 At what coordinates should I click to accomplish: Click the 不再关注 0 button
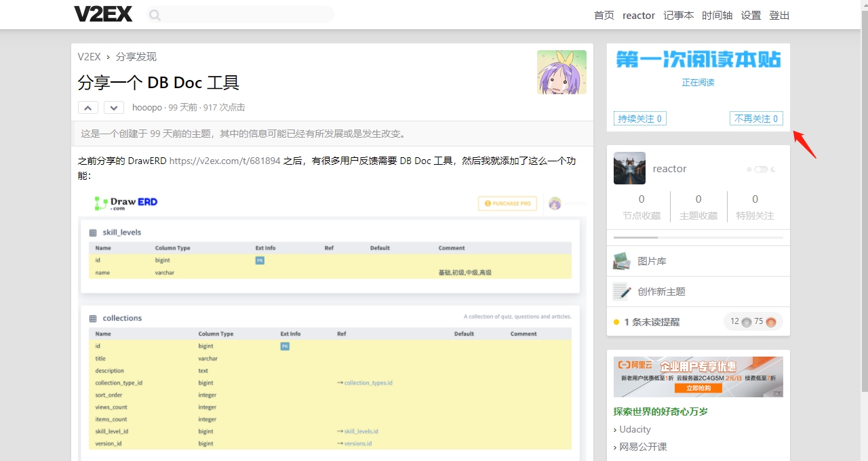[756, 117]
